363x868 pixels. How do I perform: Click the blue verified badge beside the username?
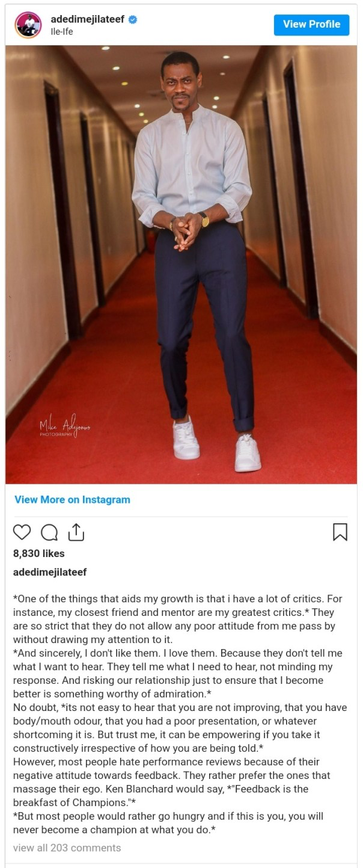point(133,19)
